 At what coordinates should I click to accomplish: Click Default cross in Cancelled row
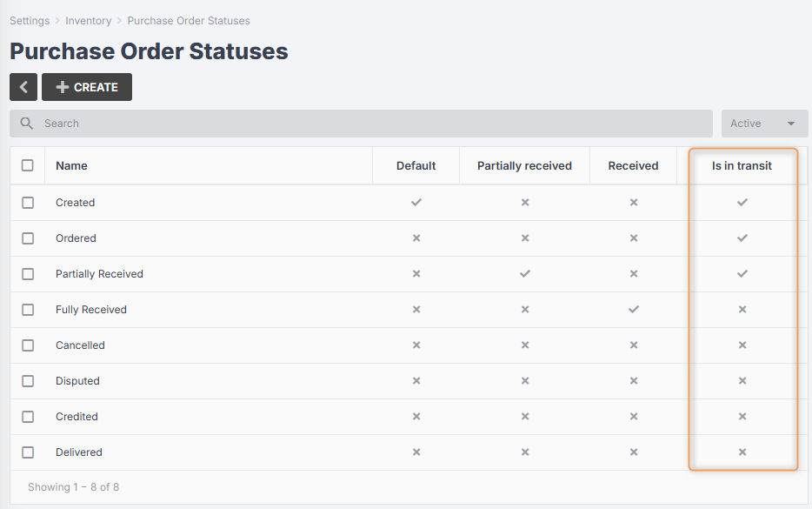[x=416, y=345]
